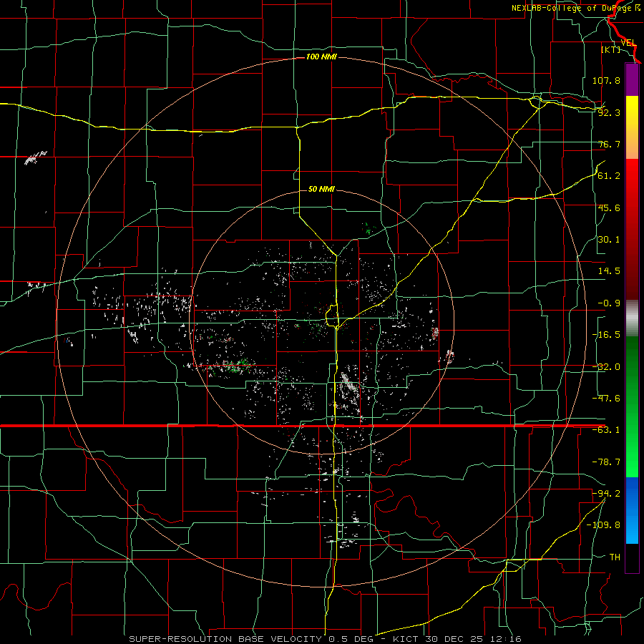The image size is (644, 644).
Task: Select the gray segment of the color bar
Action: point(632,318)
